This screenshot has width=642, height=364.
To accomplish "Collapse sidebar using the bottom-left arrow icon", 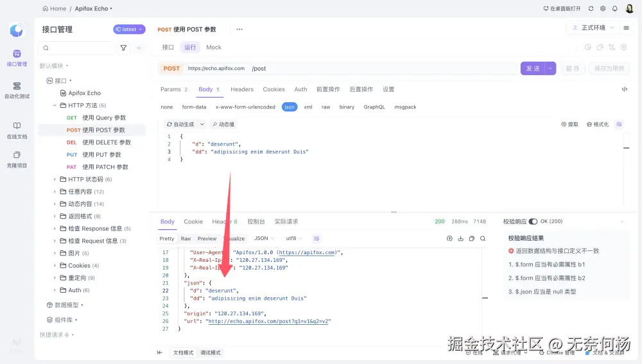I will point(160,352).
